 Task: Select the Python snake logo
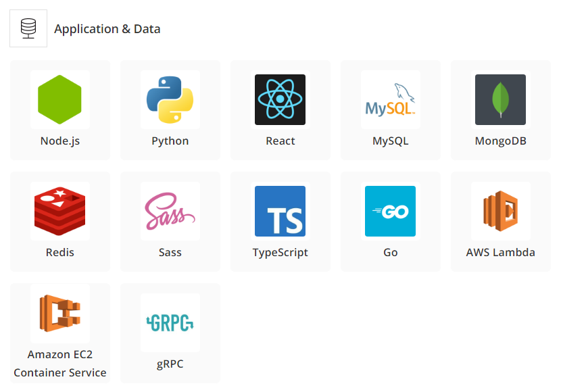point(170,99)
